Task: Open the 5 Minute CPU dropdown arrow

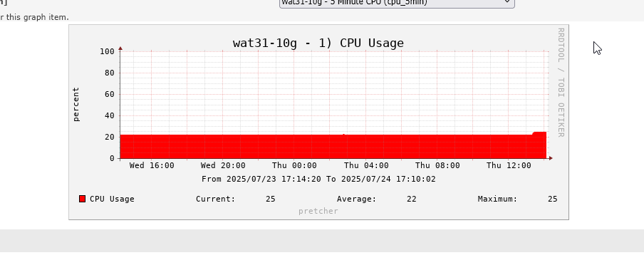Action: 507,2
